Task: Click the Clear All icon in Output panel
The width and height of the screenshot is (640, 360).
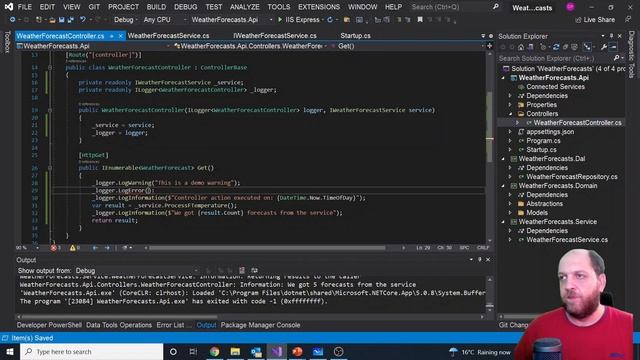Action: (x=242, y=270)
